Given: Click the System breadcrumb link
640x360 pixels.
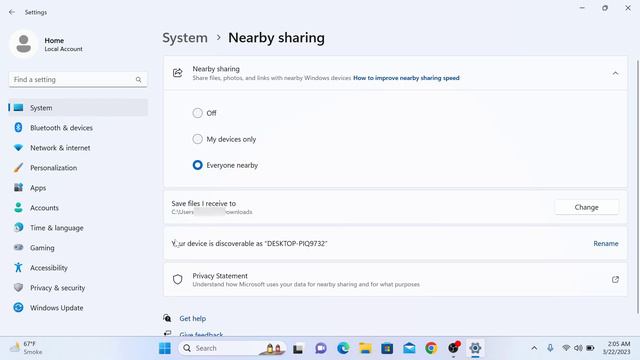Looking at the screenshot, I should (185, 38).
